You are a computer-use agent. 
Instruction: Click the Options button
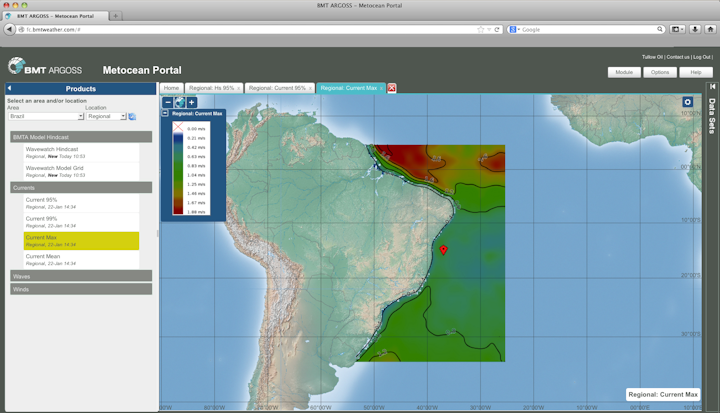(x=660, y=73)
